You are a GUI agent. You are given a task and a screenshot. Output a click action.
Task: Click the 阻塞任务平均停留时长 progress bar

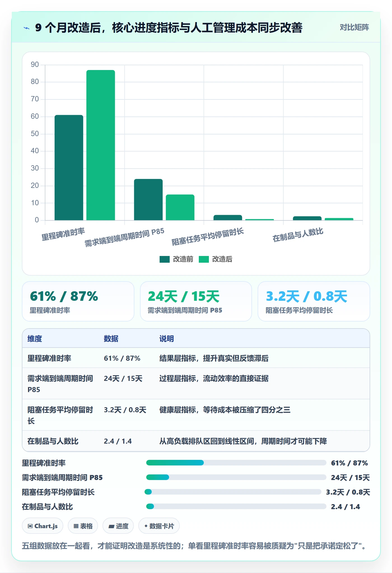[233, 492]
